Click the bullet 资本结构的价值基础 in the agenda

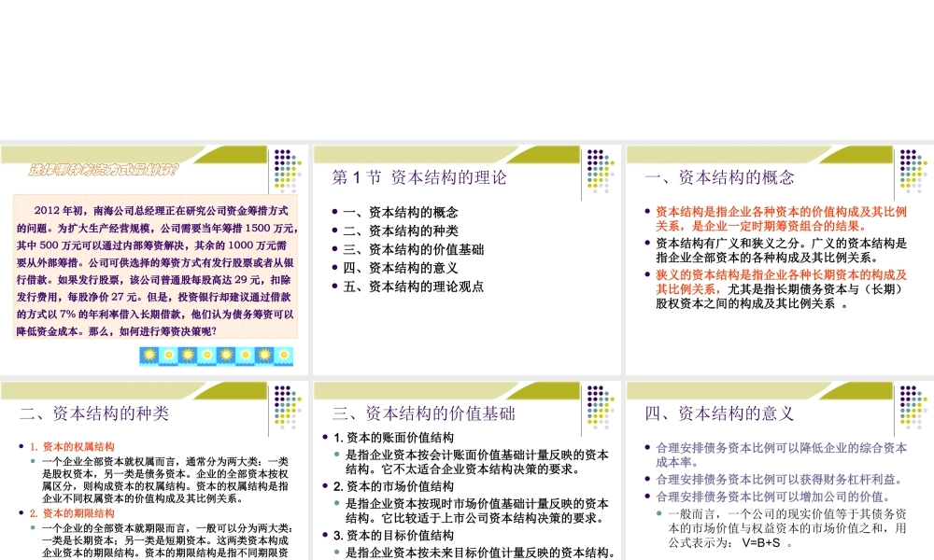[412, 249]
